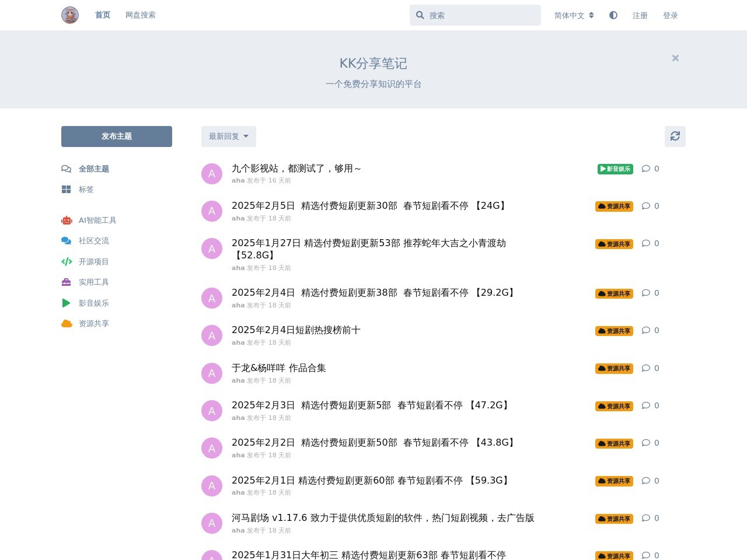This screenshot has height=560, width=747.
Task: Click the 资源共享 cloud icon in the sidebar
Action: pyautogui.click(x=67, y=324)
